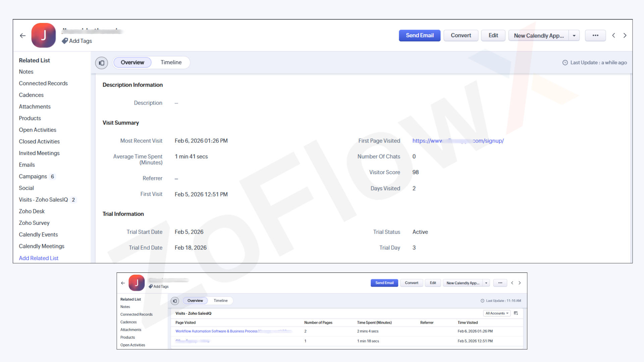Screen dimensions: 644x362
Task: Click the Send Email button
Action: coord(419,36)
